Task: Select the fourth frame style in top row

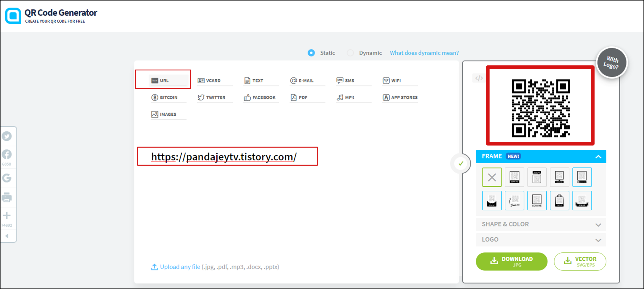Action: coord(560,177)
